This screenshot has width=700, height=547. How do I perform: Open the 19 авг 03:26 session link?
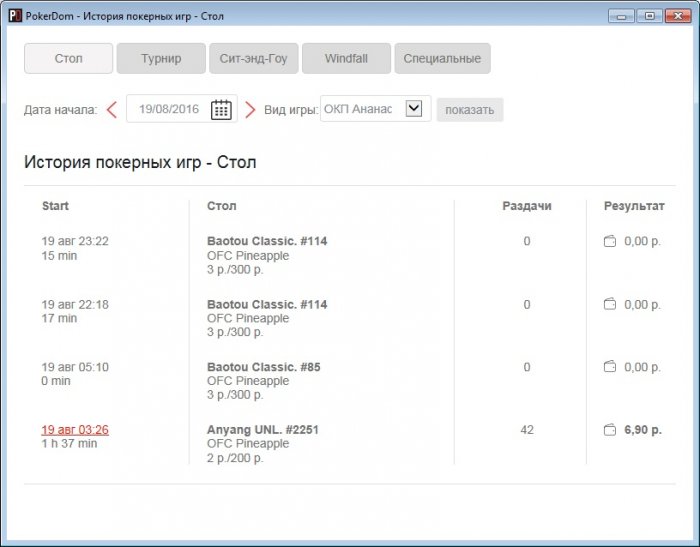click(75, 430)
